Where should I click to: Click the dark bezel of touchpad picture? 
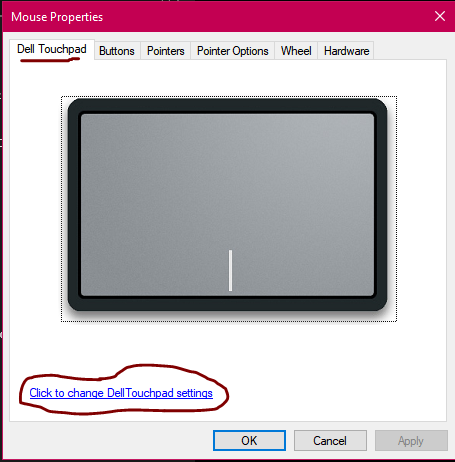pos(227,105)
